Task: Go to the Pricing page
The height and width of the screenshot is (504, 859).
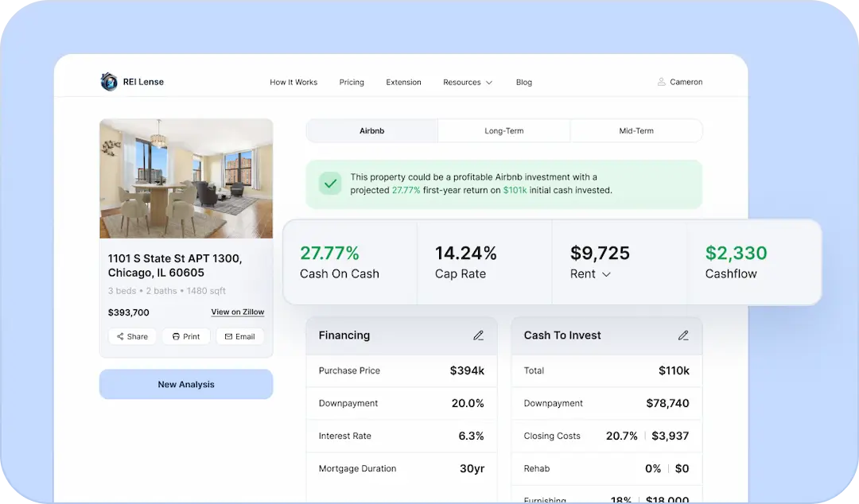Action: point(352,83)
